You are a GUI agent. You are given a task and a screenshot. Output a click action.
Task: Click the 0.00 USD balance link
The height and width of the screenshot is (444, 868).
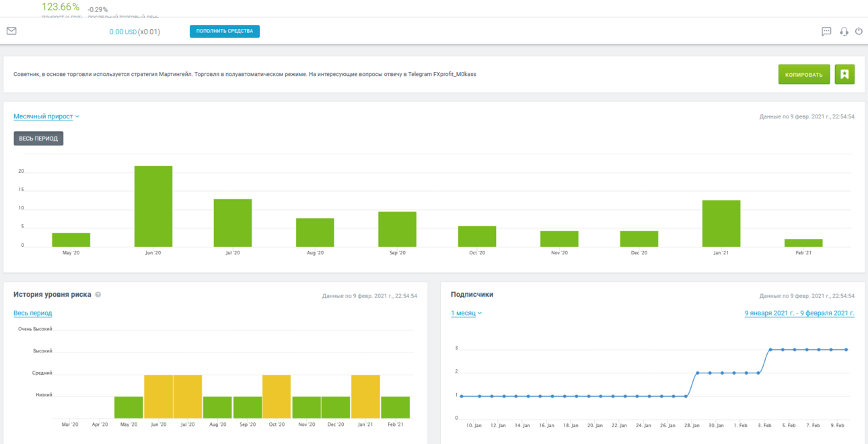123,32
